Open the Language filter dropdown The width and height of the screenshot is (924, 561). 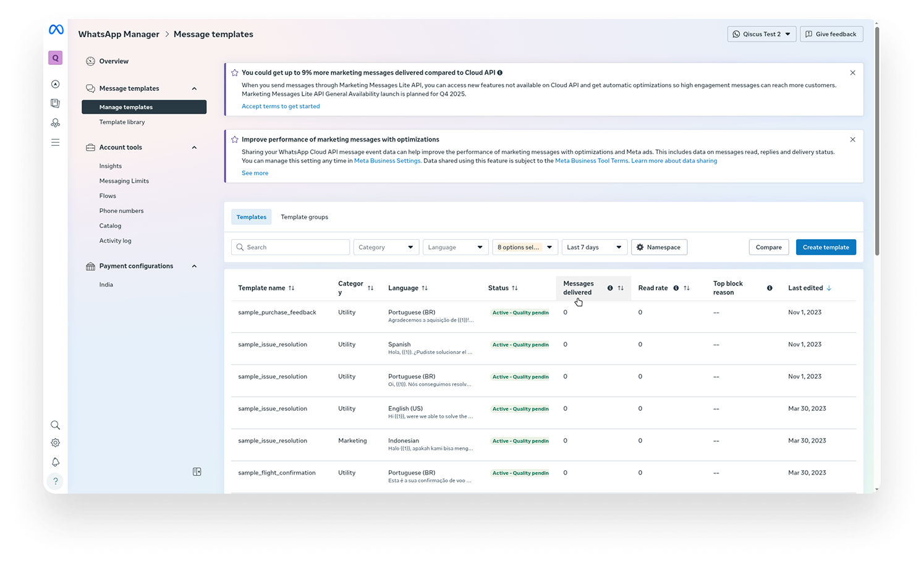[x=455, y=247]
